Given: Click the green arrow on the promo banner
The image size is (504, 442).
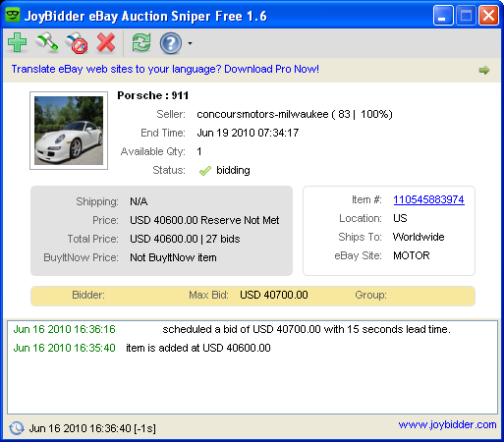Looking at the screenshot, I should [484, 70].
